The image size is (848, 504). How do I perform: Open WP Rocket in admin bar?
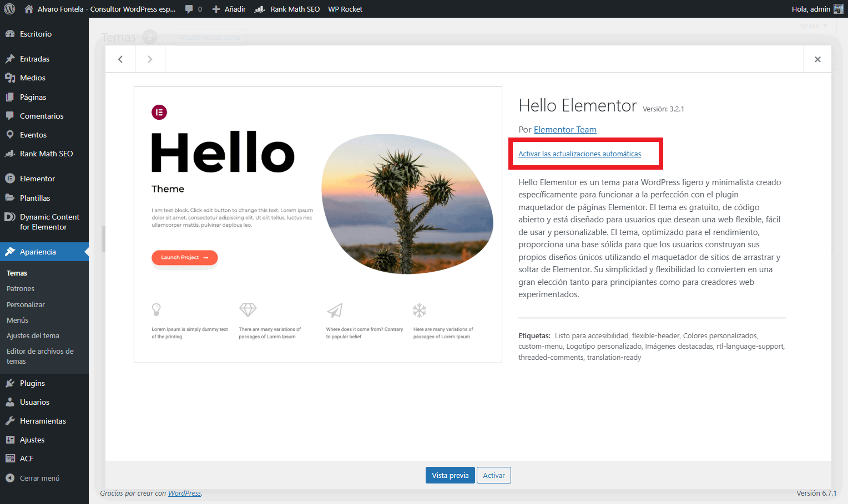[345, 9]
